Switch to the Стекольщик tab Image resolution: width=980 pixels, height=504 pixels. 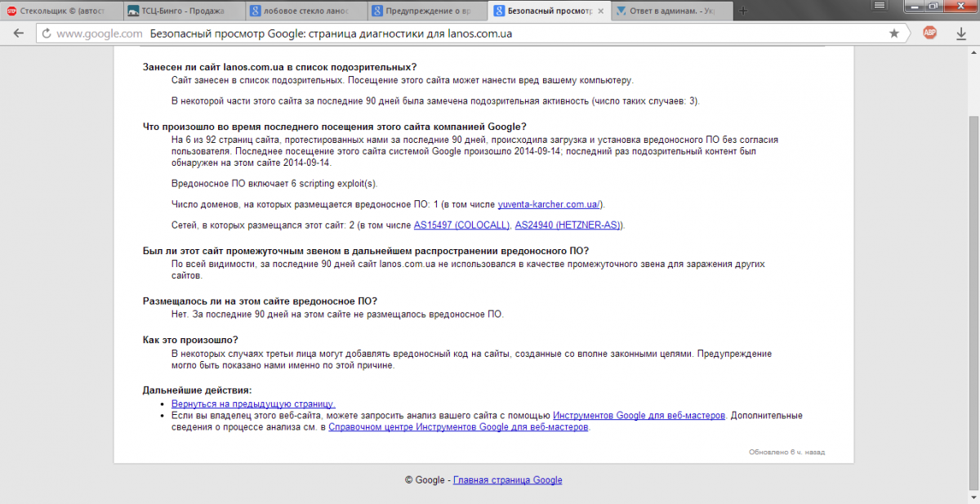pyautogui.click(x=61, y=11)
